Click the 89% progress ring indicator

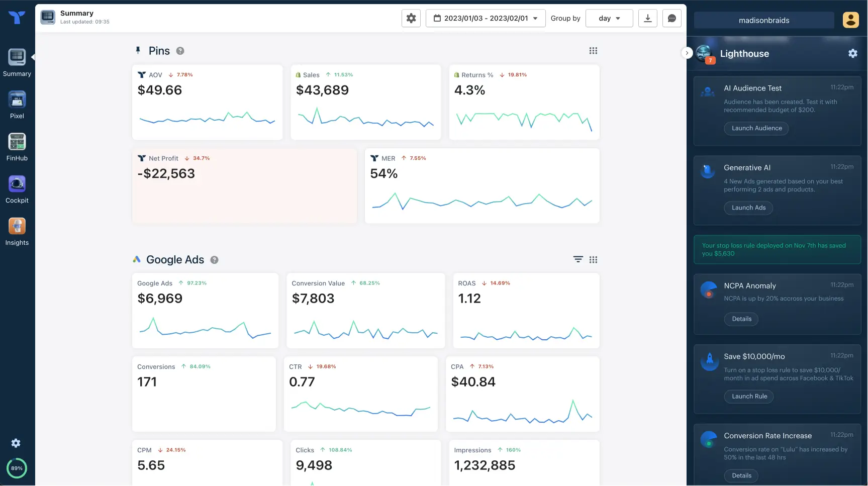point(17,468)
